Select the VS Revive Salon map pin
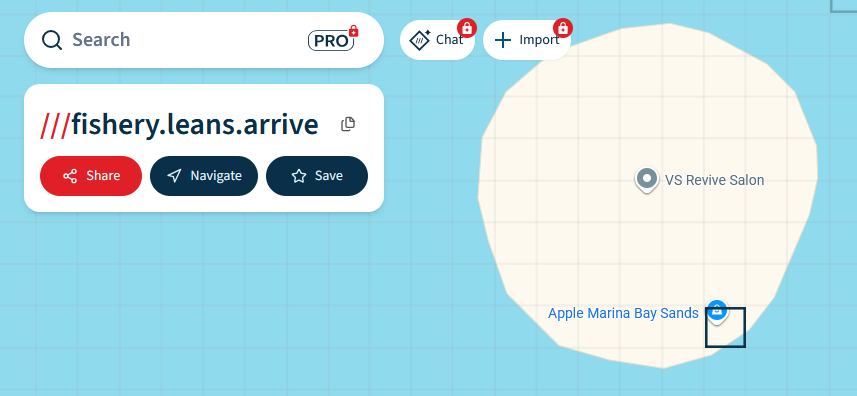Screen dimensions: 857x396 (x=647, y=179)
